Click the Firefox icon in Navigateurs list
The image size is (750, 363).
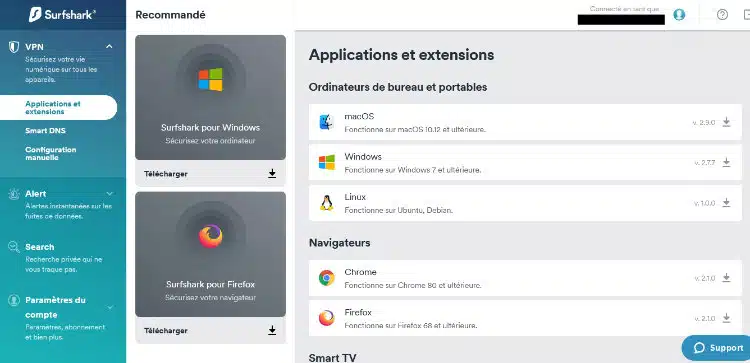point(327,318)
